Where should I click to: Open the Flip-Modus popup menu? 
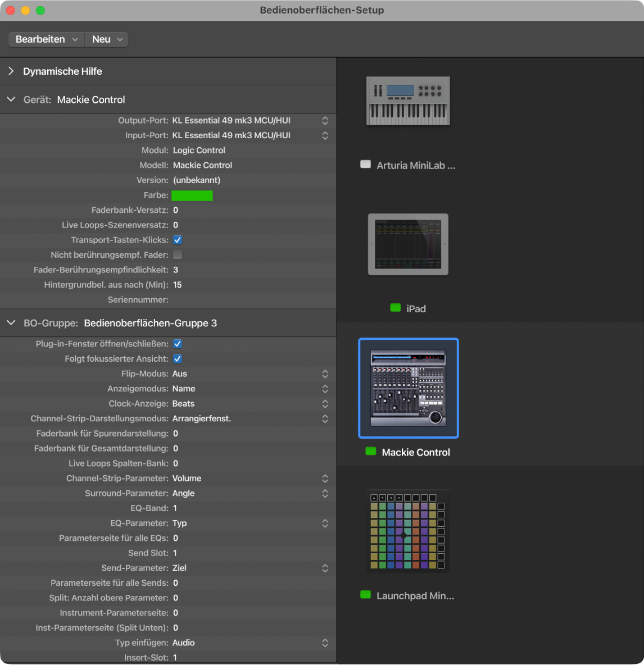coord(250,374)
